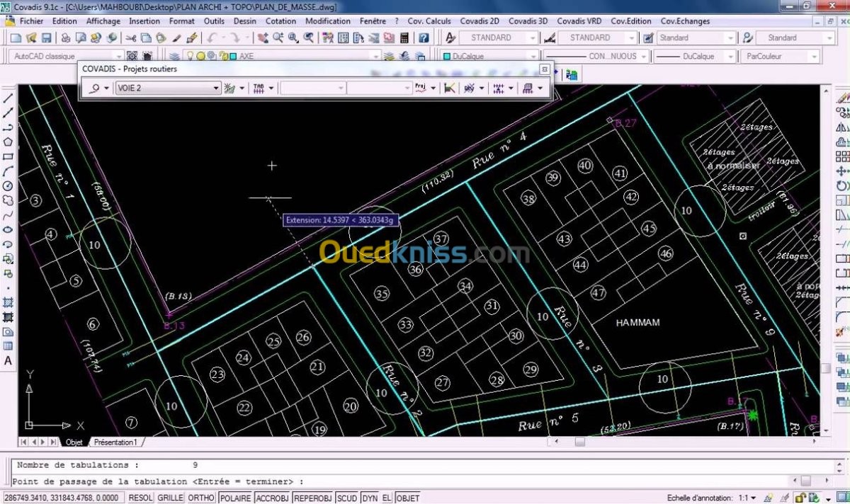Screen dimensions: 850x504
Task: Click the Zoom Realtime icon
Action: (x=278, y=38)
